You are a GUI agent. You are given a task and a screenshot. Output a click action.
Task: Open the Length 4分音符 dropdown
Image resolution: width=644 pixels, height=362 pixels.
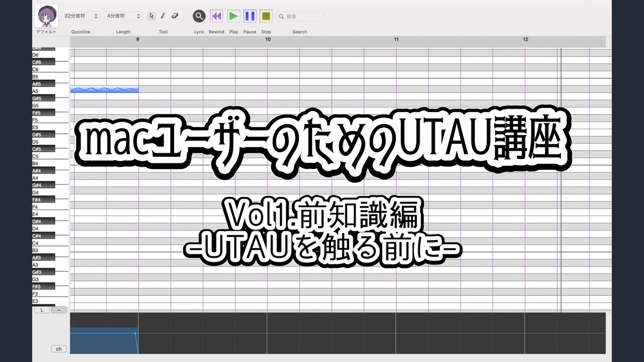[x=124, y=16]
